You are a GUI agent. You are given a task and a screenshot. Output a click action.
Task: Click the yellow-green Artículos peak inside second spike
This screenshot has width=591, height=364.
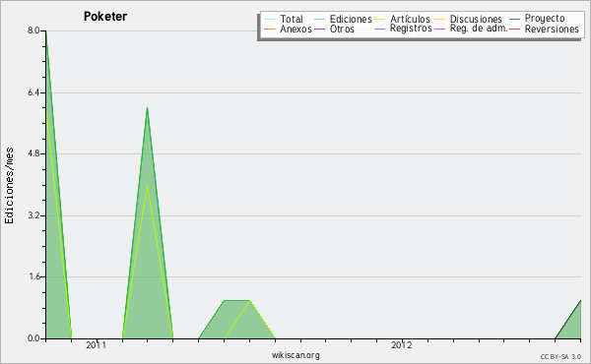click(147, 185)
